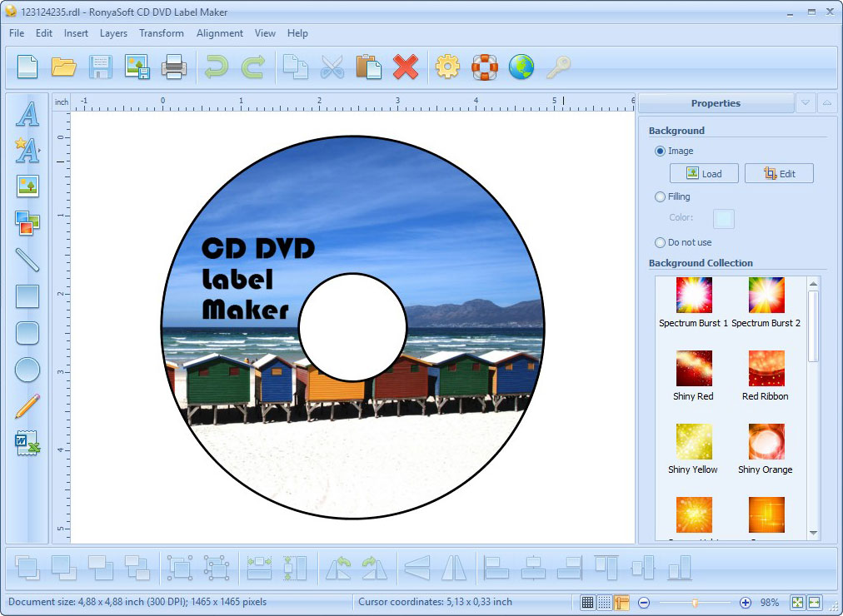Choose the Spectrum Burst 2 background
The height and width of the screenshot is (616, 843).
(766, 302)
